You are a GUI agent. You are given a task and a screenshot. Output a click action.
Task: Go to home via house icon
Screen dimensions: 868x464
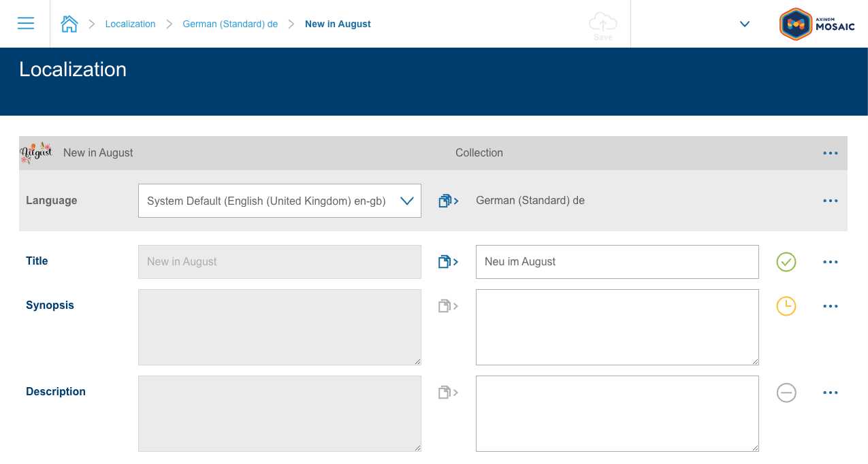(69, 24)
